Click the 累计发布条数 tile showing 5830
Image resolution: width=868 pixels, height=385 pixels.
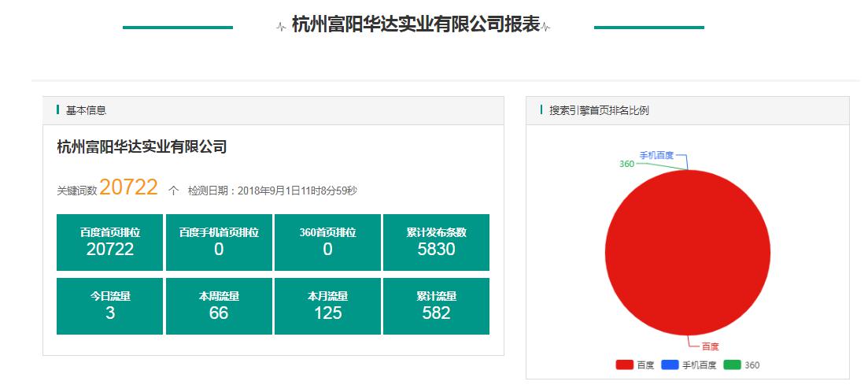pos(436,242)
